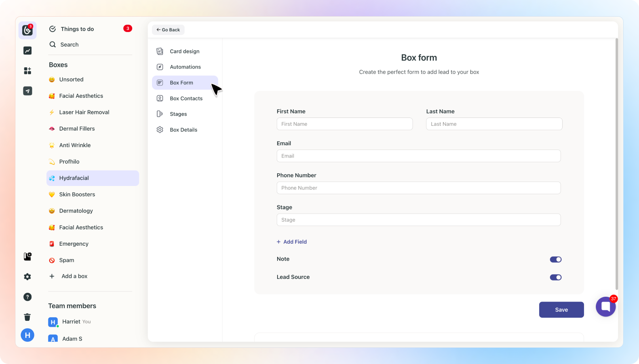The height and width of the screenshot is (364, 639).
Task: Open the settings gear in left sidebar
Action: pyautogui.click(x=27, y=277)
